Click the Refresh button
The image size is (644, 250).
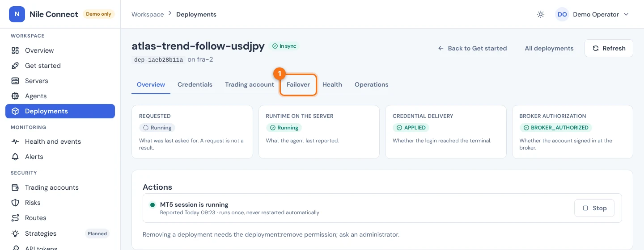(x=609, y=48)
